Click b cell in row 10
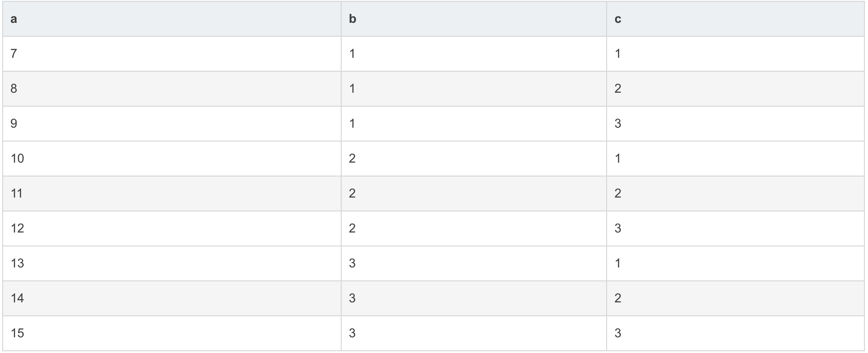Screen dimensions: 868x353 tap(474, 159)
